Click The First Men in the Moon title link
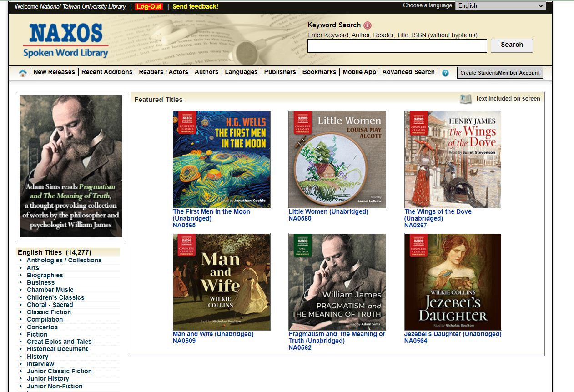574x392 pixels. tap(211, 215)
